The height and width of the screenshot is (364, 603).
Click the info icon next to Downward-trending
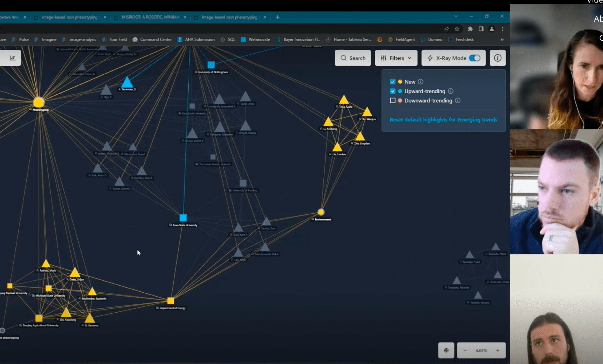pos(458,100)
